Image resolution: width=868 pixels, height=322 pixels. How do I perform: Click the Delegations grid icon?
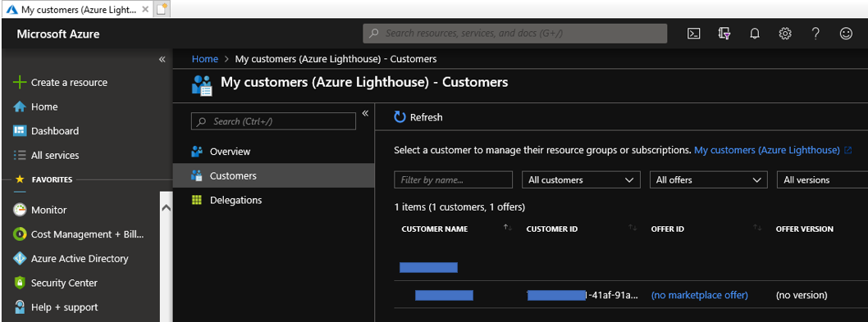point(197,200)
